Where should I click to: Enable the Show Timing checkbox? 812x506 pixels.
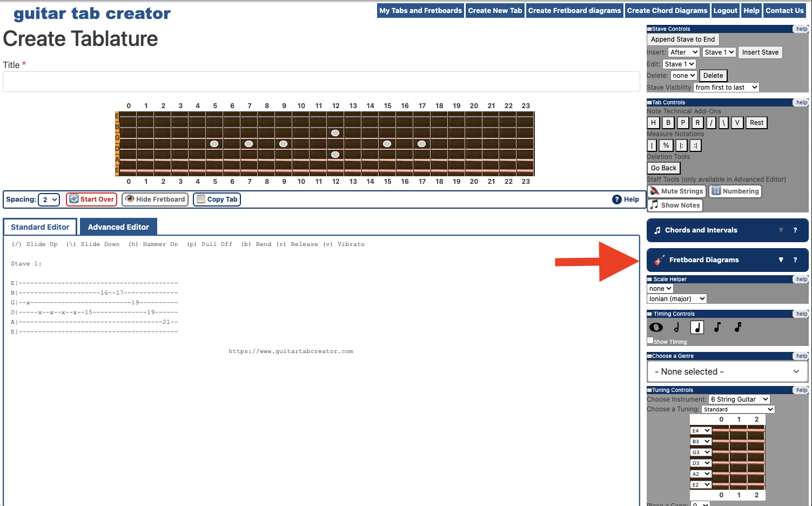pyautogui.click(x=650, y=341)
